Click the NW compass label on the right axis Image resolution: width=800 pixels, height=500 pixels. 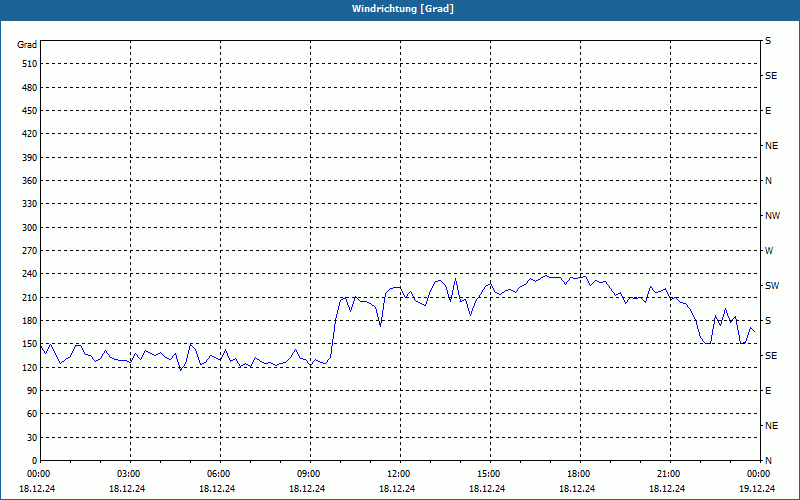point(772,216)
